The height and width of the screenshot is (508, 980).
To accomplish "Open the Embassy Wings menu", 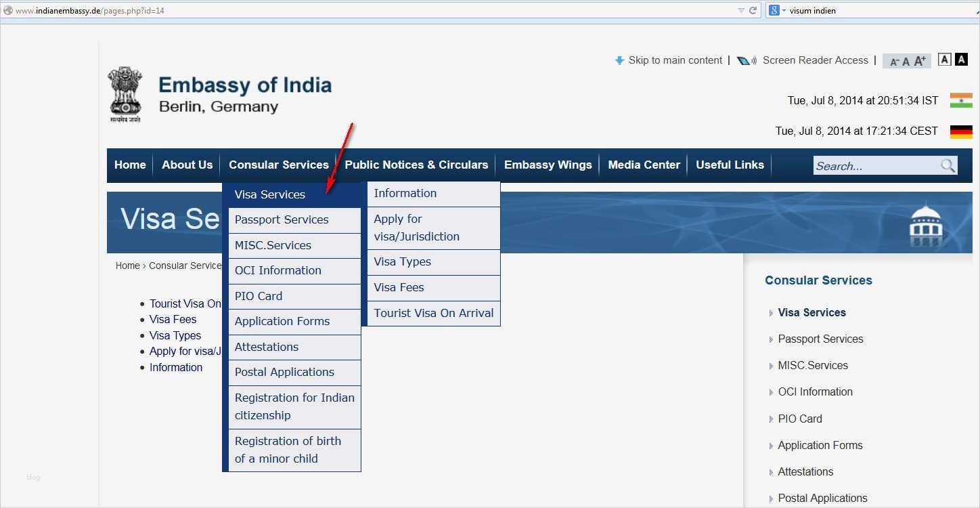I will pos(548,165).
